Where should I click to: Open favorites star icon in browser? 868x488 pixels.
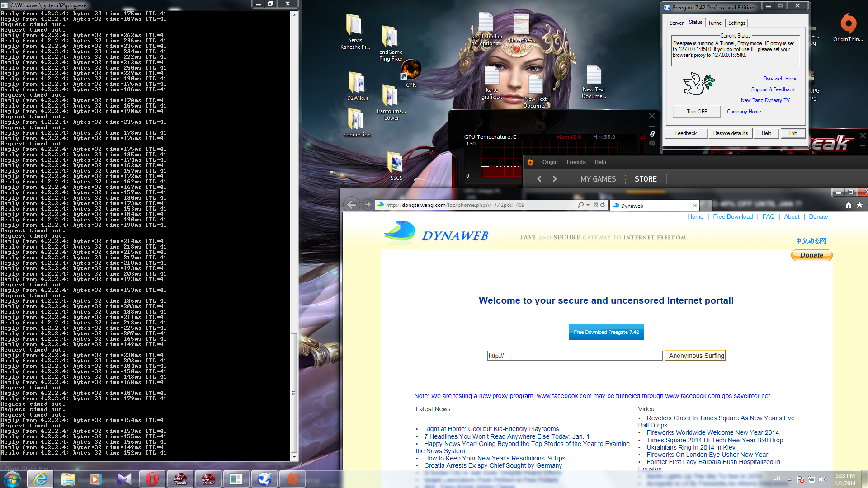pyautogui.click(x=859, y=205)
